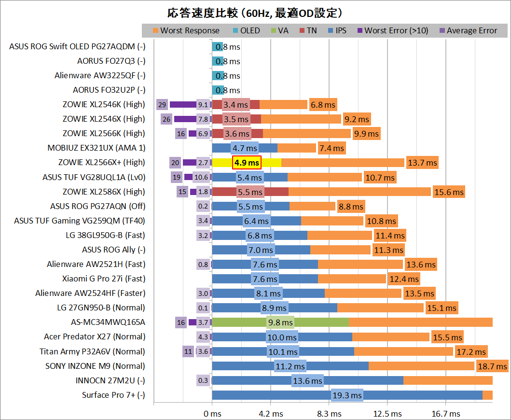
Task: Click the 4.7 ms MOBIUZ bar label
Action: 245,148
